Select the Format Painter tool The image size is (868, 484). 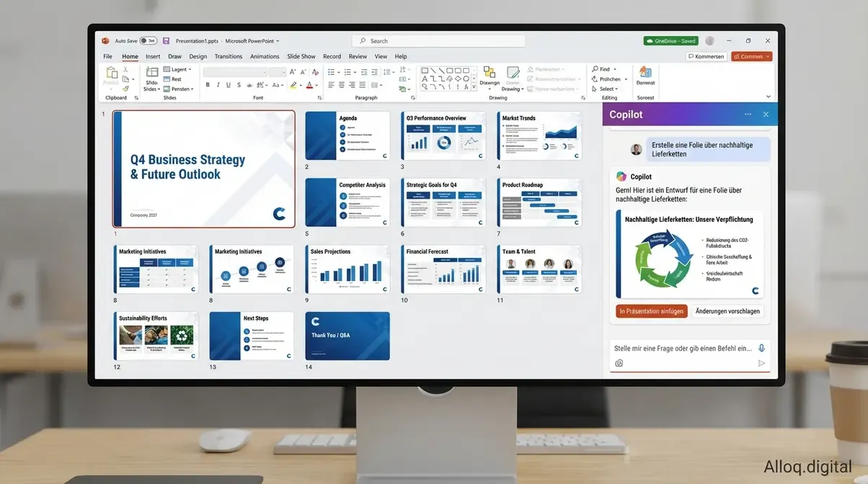pyautogui.click(x=126, y=88)
